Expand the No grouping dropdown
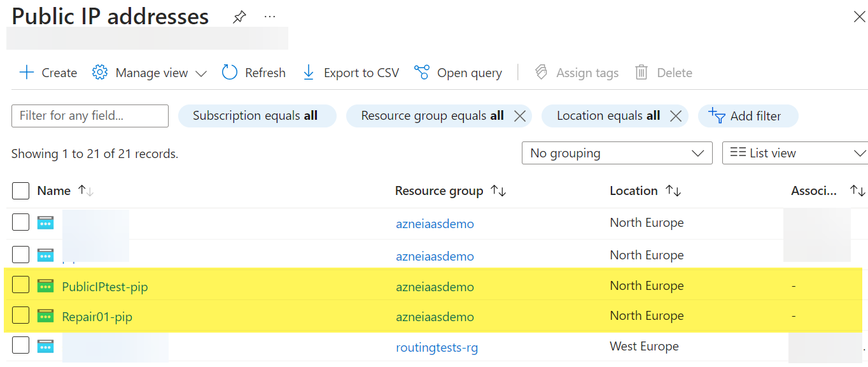Image resolution: width=868 pixels, height=367 pixels. point(617,153)
